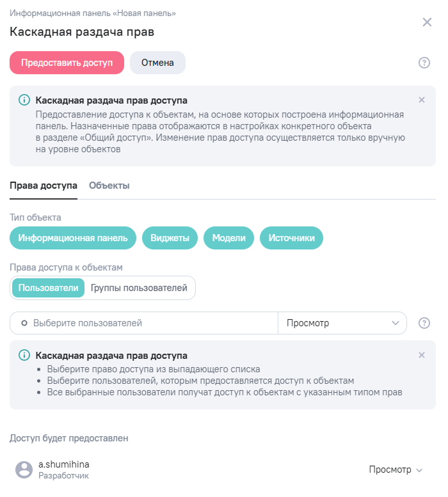Click the Отмена button

pos(157,63)
